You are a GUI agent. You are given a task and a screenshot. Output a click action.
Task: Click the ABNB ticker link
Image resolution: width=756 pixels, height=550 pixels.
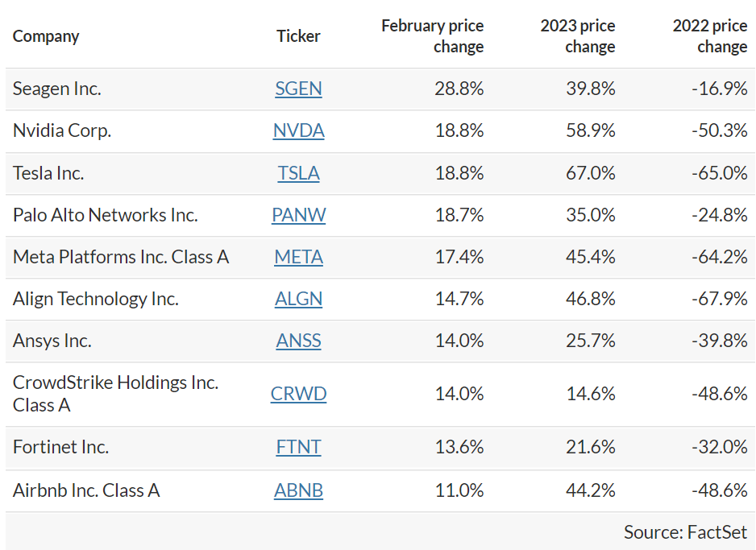[x=298, y=490]
